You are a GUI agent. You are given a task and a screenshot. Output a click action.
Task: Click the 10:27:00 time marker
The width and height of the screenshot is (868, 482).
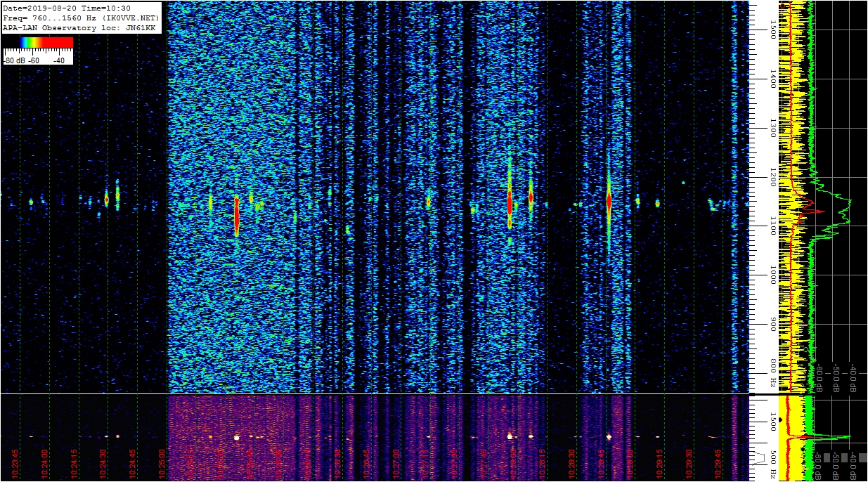(x=397, y=465)
